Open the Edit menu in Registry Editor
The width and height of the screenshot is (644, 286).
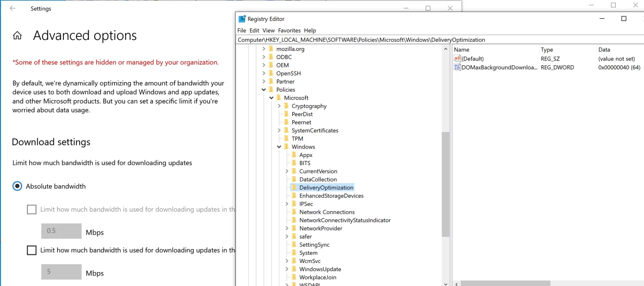click(x=254, y=30)
